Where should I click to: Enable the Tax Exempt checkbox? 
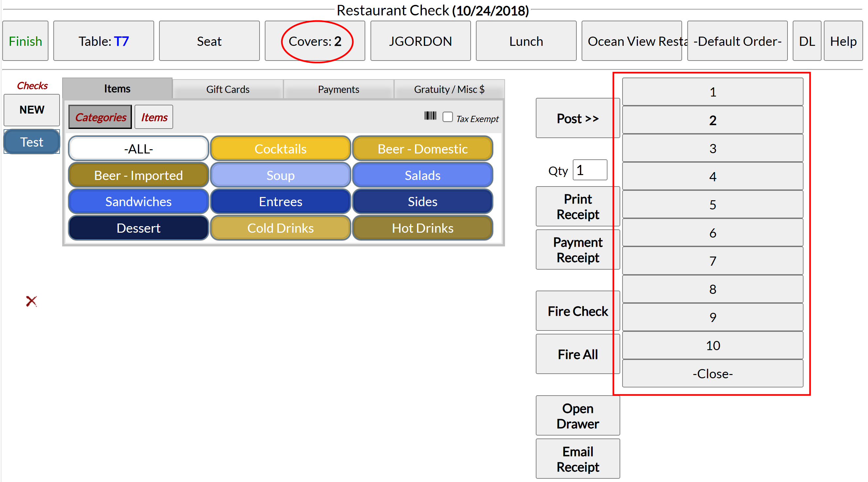pyautogui.click(x=447, y=117)
